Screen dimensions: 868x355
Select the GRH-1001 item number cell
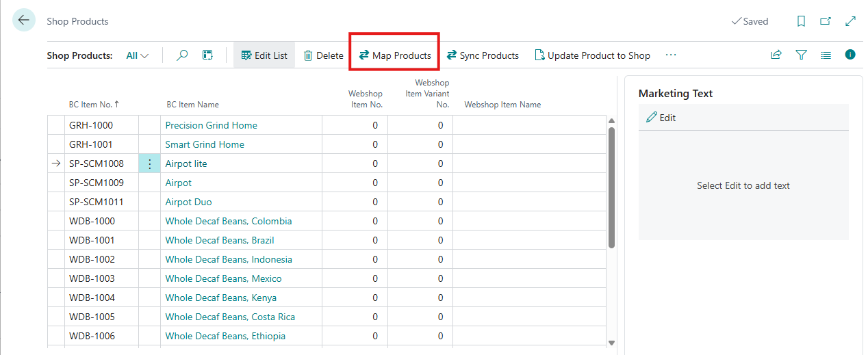101,144
